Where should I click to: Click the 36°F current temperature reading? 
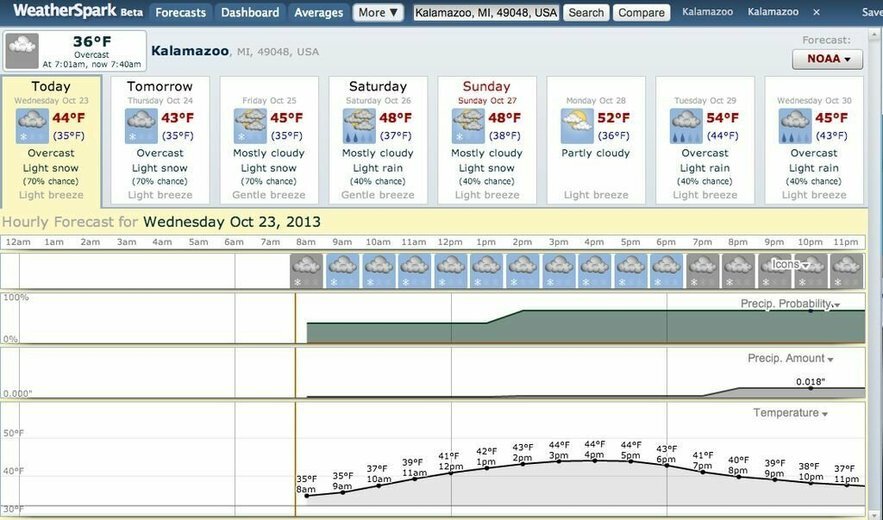[x=92, y=42]
